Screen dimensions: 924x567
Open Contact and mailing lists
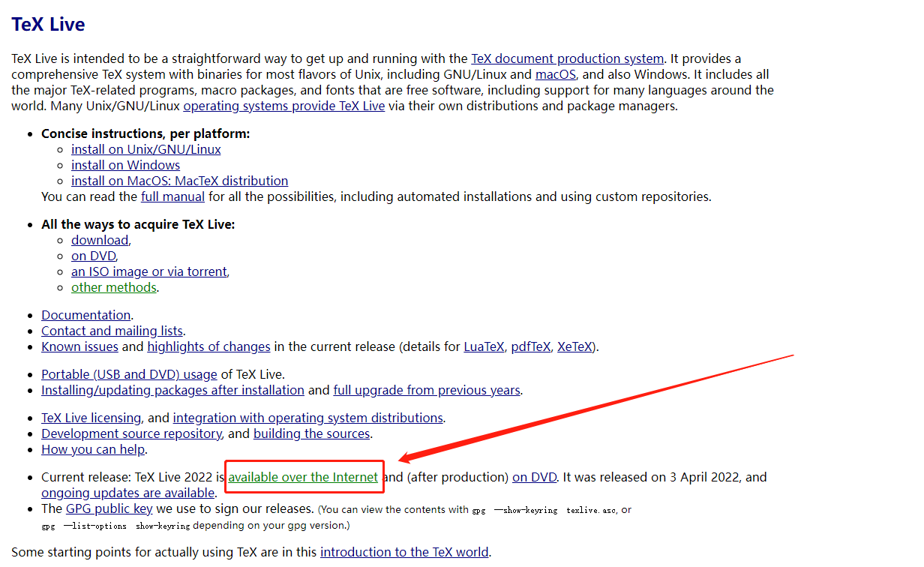112,331
